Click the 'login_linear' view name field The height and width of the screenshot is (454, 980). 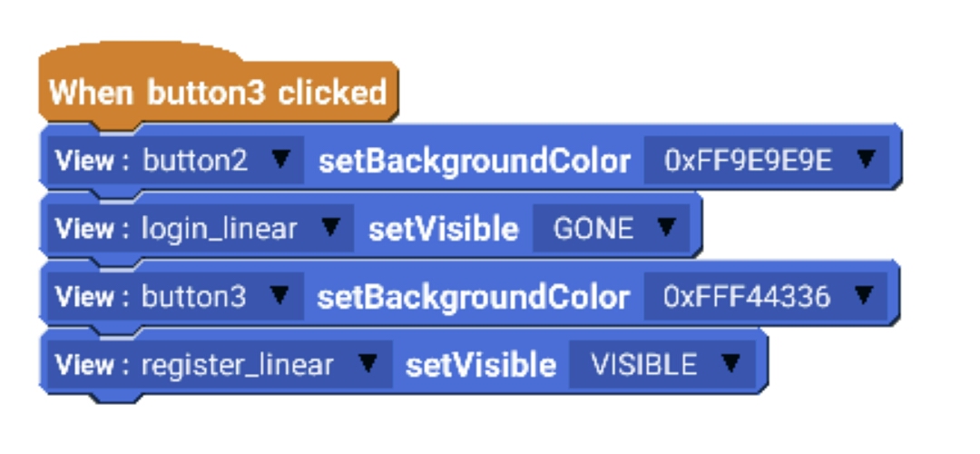pos(201,228)
